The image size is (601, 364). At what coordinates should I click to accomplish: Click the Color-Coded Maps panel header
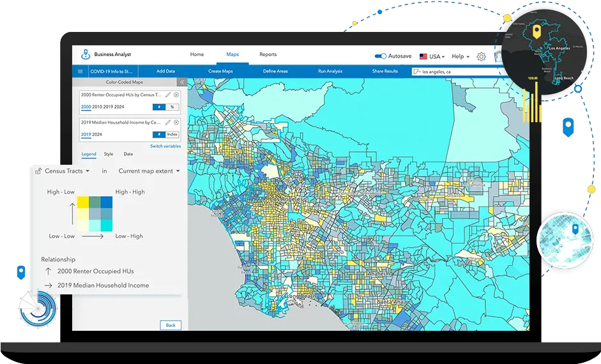(x=124, y=82)
